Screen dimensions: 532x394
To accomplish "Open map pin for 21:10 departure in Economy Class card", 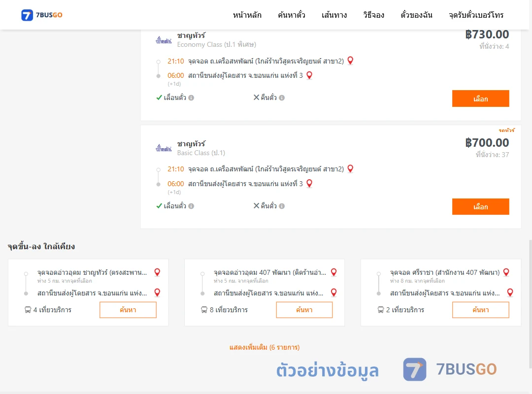I will 351,61.
